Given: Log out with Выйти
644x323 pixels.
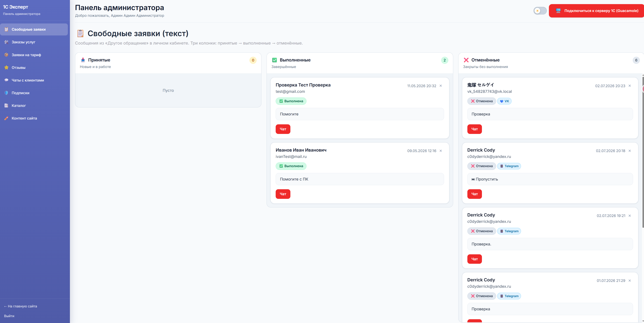Looking at the screenshot, I should (x=9, y=316).
